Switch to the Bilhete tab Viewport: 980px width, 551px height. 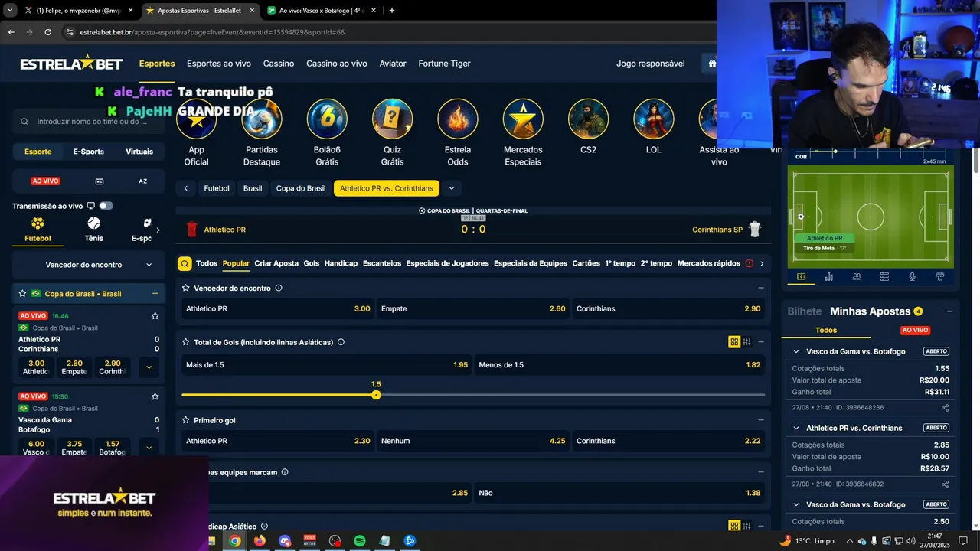pos(804,311)
